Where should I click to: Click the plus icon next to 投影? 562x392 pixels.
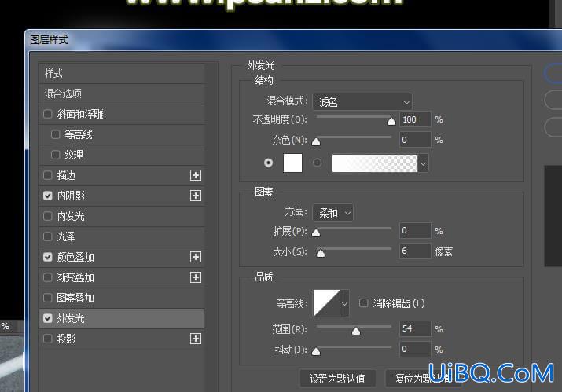point(196,339)
